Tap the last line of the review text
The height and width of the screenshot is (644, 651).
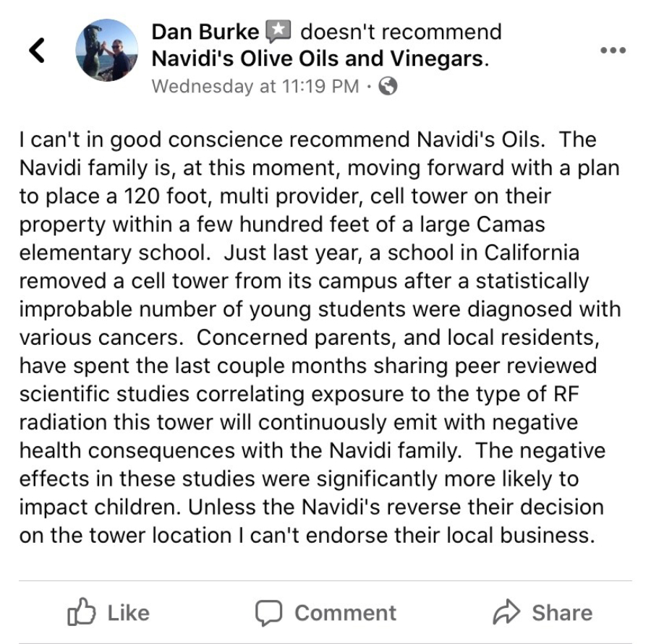pos(304,536)
